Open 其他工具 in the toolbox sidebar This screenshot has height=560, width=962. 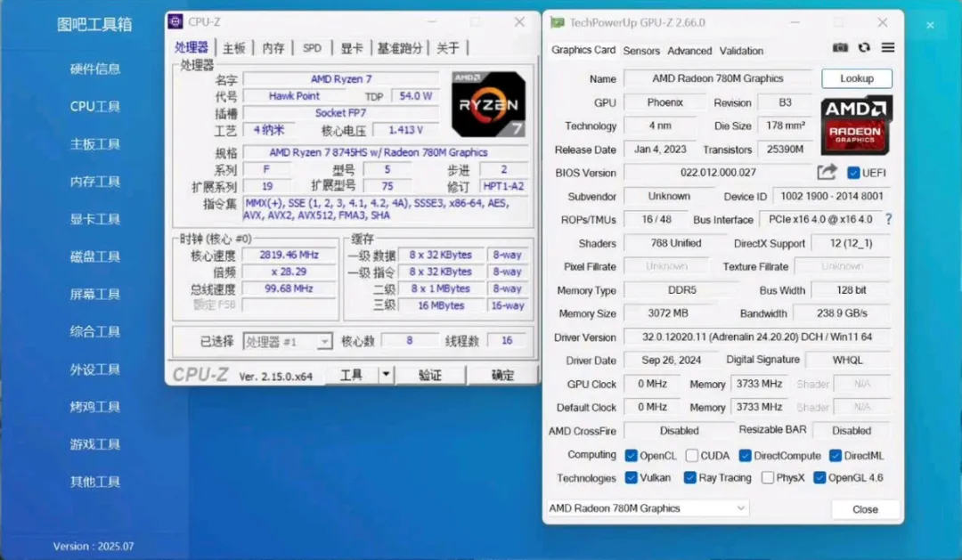(94, 482)
